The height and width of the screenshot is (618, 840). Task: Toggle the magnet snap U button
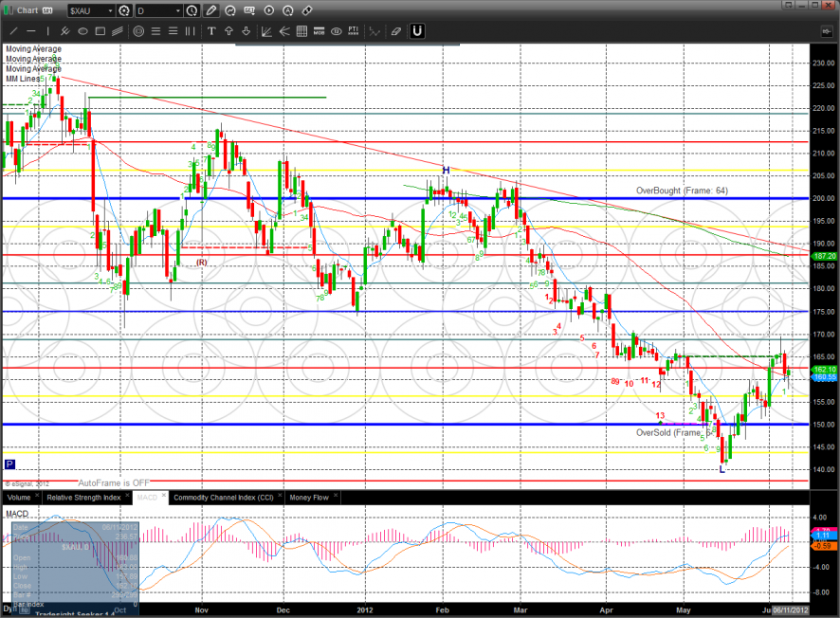tap(417, 31)
